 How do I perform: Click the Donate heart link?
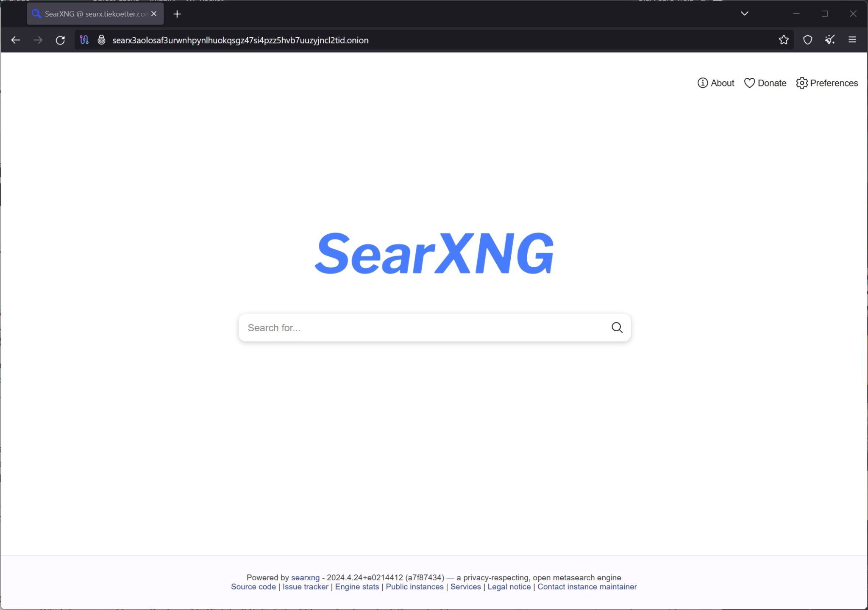[x=765, y=83]
